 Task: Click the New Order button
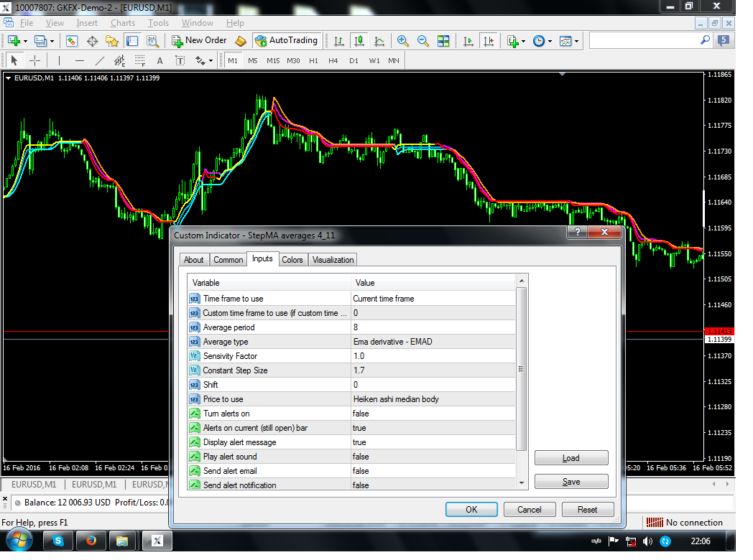click(199, 41)
